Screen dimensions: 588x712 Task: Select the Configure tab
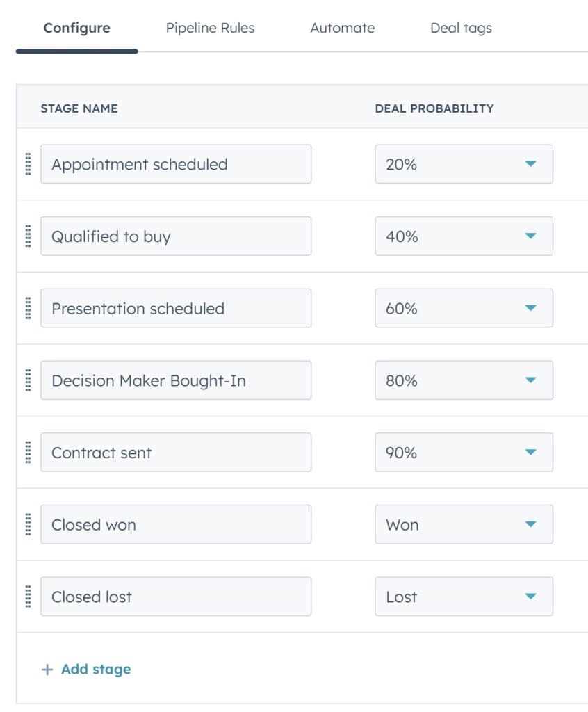[76, 28]
